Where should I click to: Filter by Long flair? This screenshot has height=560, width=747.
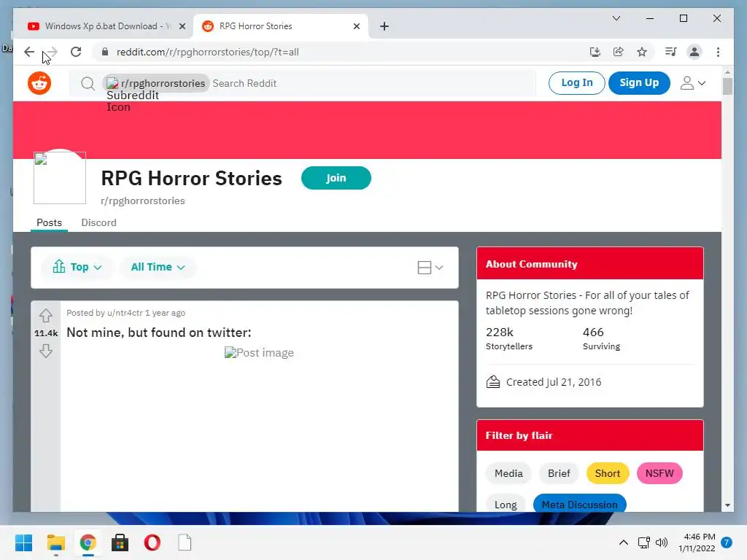[506, 505]
